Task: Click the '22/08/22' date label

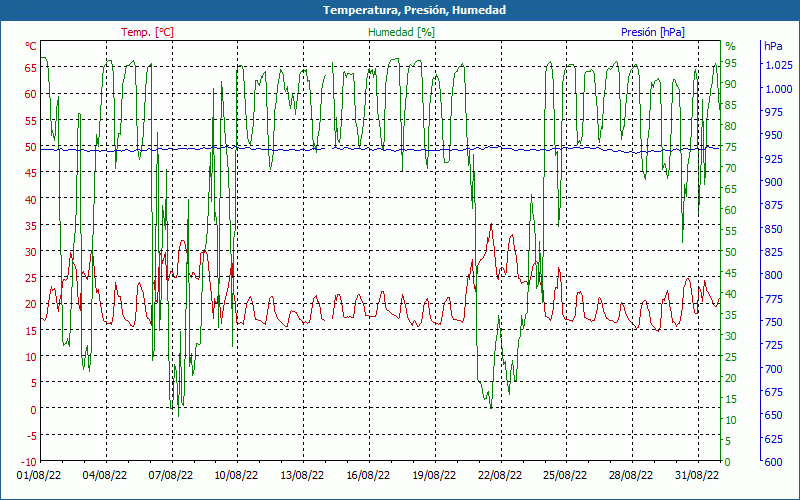Action: coord(500,476)
